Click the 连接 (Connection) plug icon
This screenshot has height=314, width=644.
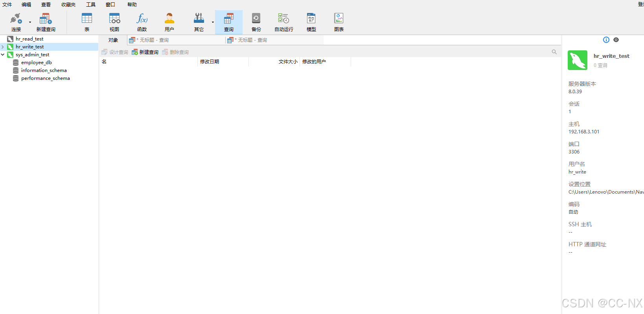(16, 18)
